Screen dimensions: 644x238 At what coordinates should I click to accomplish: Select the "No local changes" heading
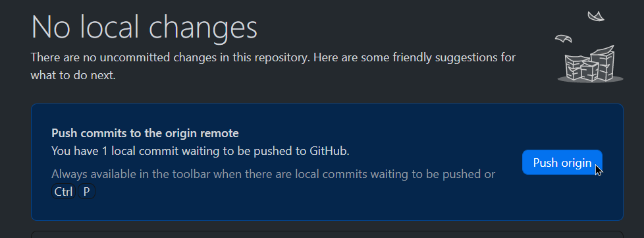coord(144,27)
